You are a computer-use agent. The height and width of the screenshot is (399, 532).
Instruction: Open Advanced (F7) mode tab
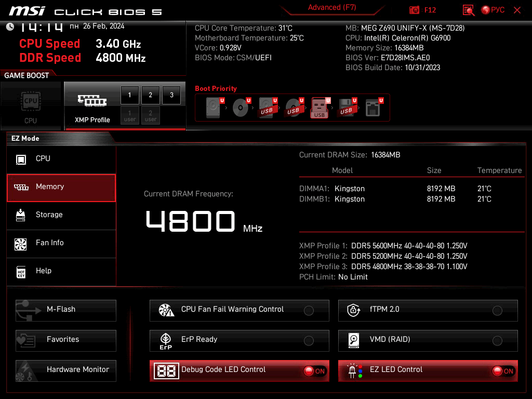(x=332, y=8)
